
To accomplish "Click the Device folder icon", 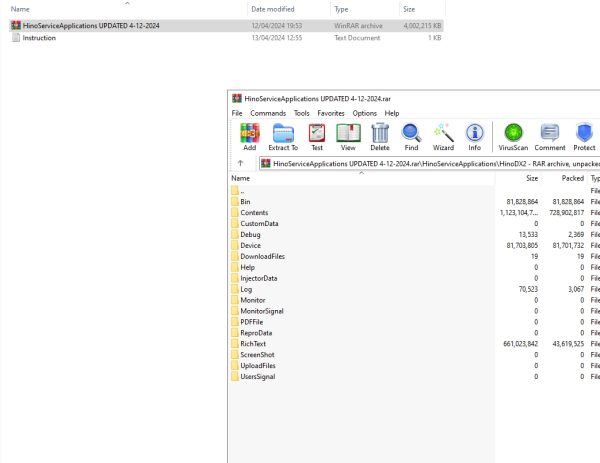I will (x=235, y=245).
